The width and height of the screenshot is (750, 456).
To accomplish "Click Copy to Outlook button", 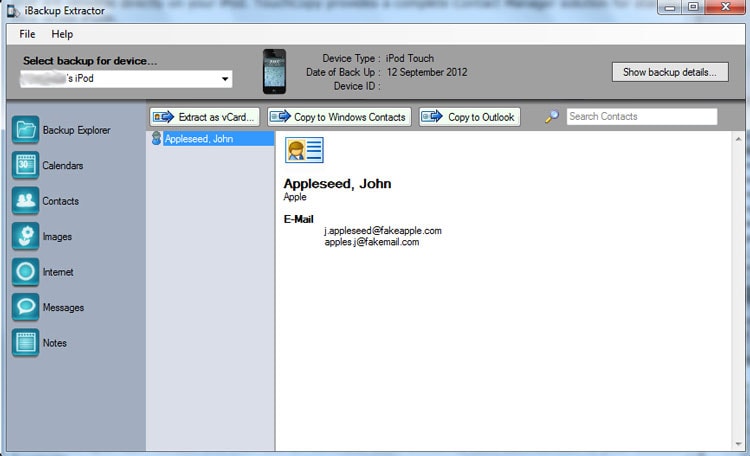I will point(470,117).
